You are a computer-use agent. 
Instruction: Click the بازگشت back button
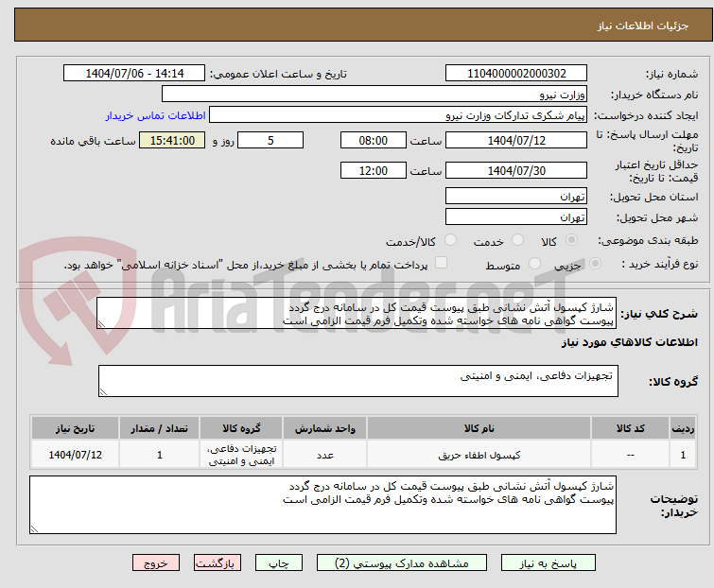217,563
